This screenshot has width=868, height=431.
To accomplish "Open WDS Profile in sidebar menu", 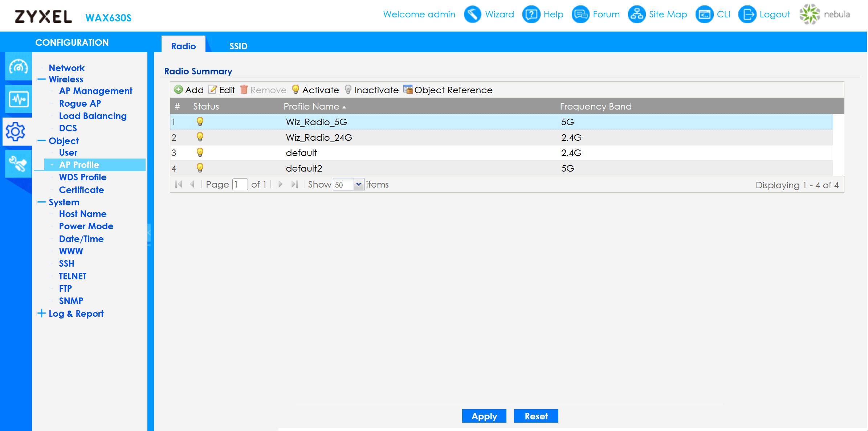I will pyautogui.click(x=83, y=177).
